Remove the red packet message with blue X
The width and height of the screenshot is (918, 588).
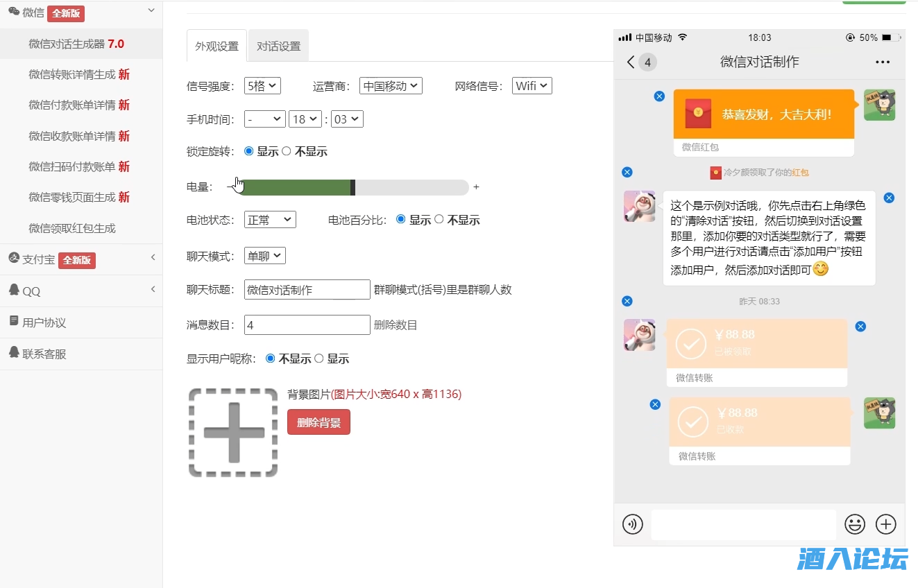(x=659, y=96)
